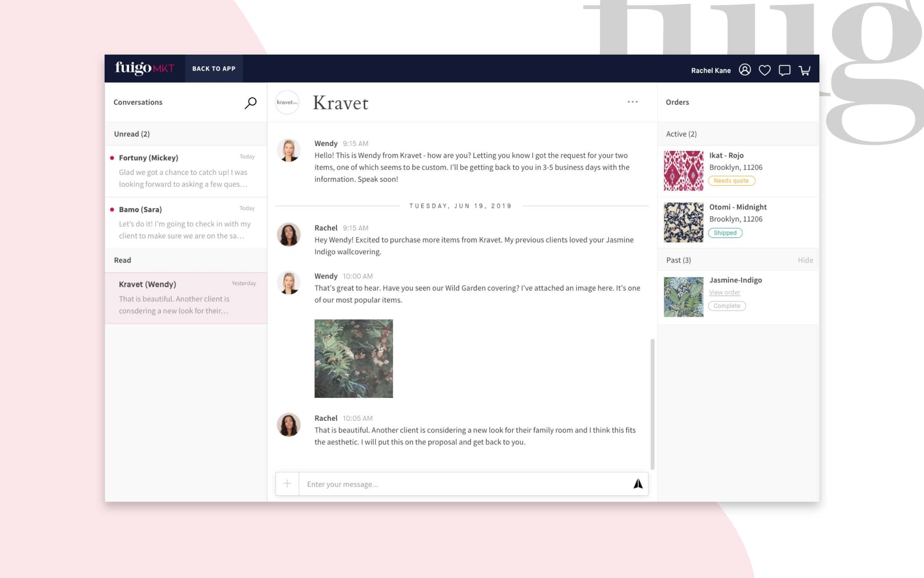924x578 pixels.
Task: Click Wendy's 10:00 AM timestamp
Action: pyautogui.click(x=357, y=276)
